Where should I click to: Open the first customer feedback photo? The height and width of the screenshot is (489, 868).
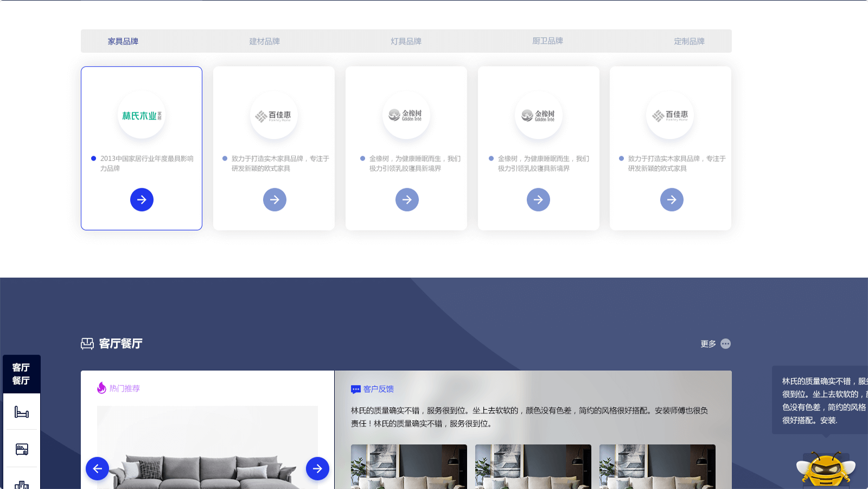click(409, 467)
